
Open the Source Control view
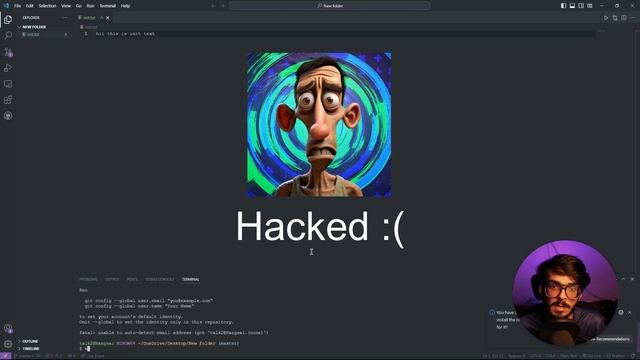tap(8, 52)
